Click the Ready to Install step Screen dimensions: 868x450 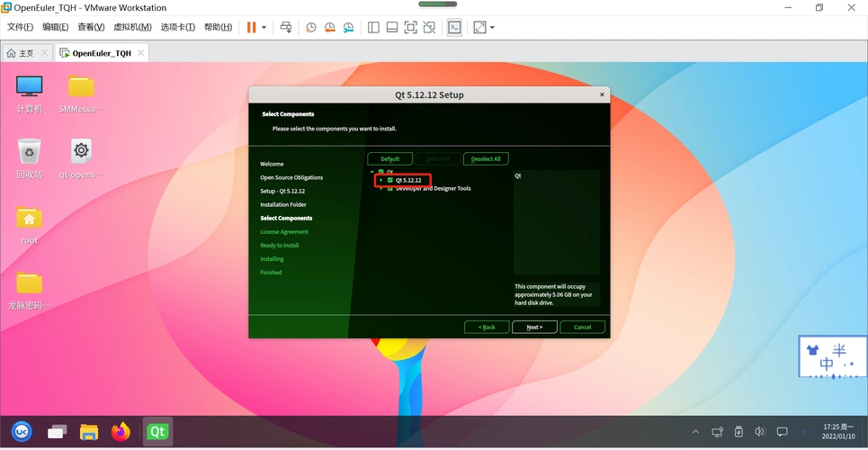[280, 246]
